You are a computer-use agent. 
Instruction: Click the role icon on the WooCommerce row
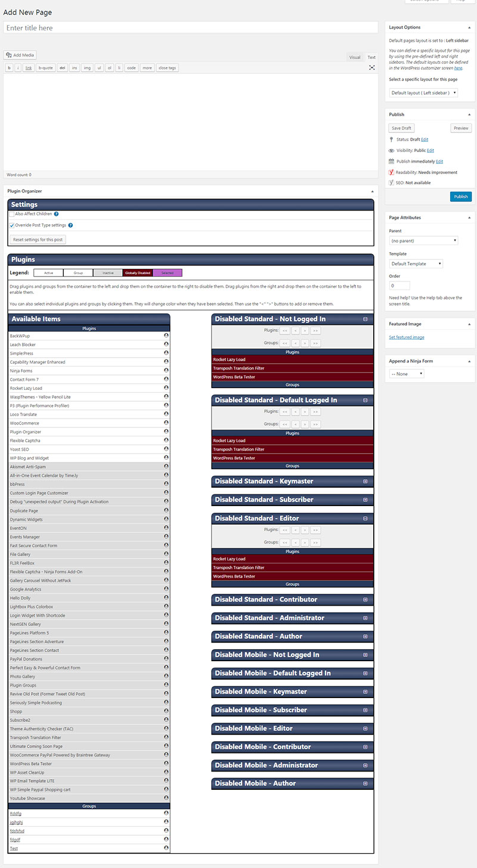click(x=166, y=423)
